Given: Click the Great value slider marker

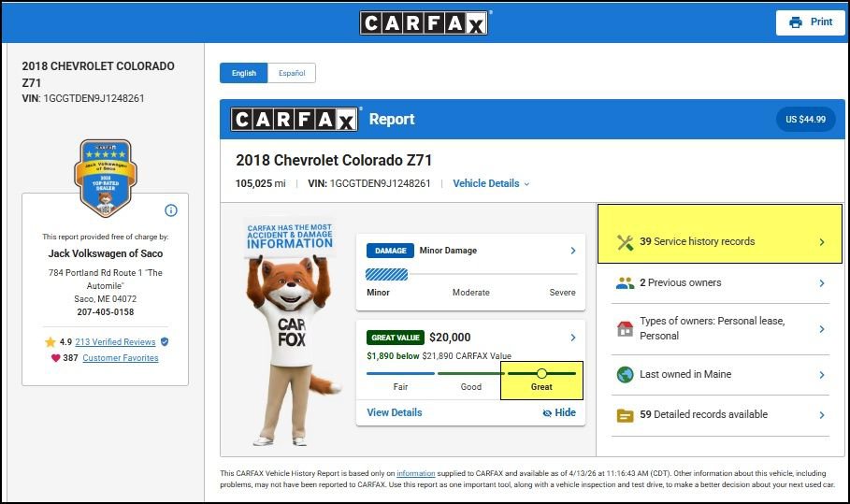Looking at the screenshot, I should (x=541, y=373).
